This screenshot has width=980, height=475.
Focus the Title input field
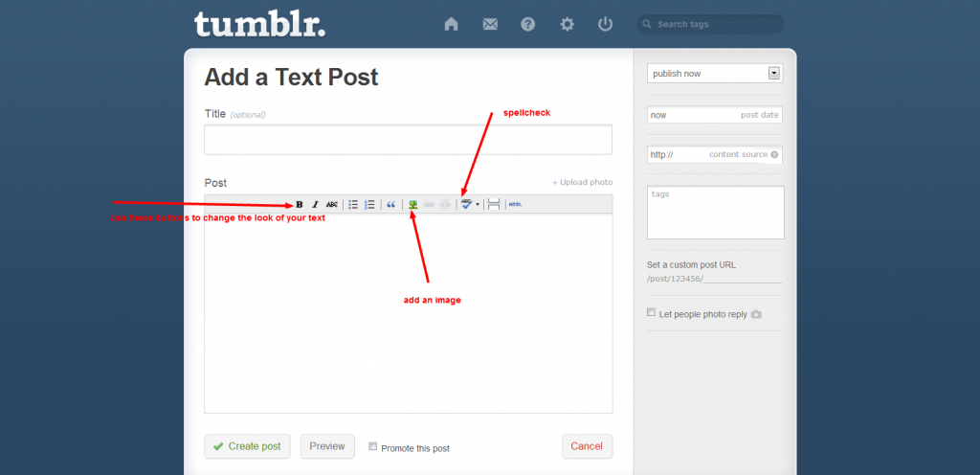click(x=408, y=140)
